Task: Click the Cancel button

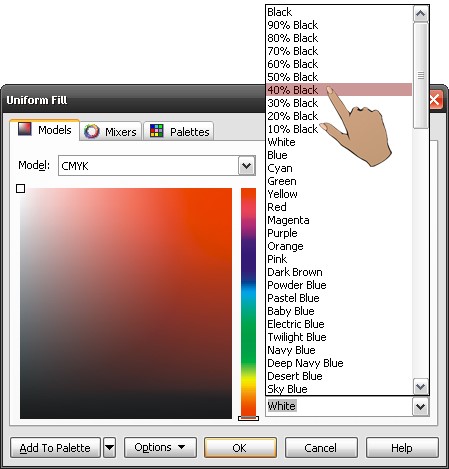Action: [321, 448]
